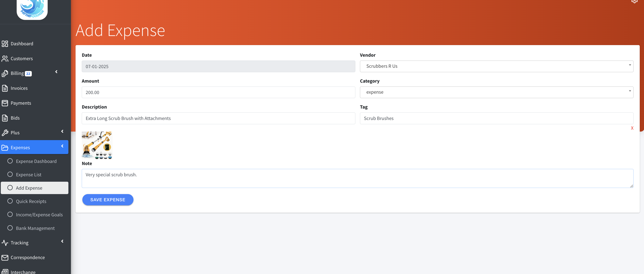Click the Plus wrench icon
The image size is (644, 274).
(x=5, y=133)
